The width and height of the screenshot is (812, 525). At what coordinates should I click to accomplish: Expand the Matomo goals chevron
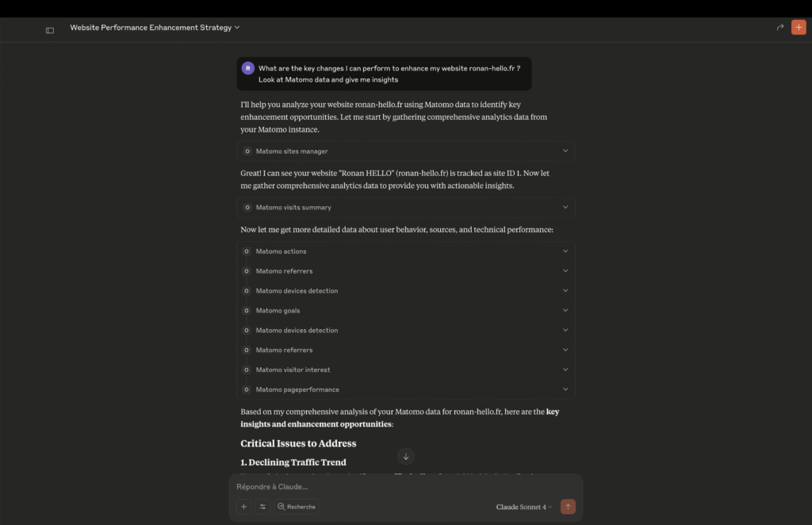point(565,311)
